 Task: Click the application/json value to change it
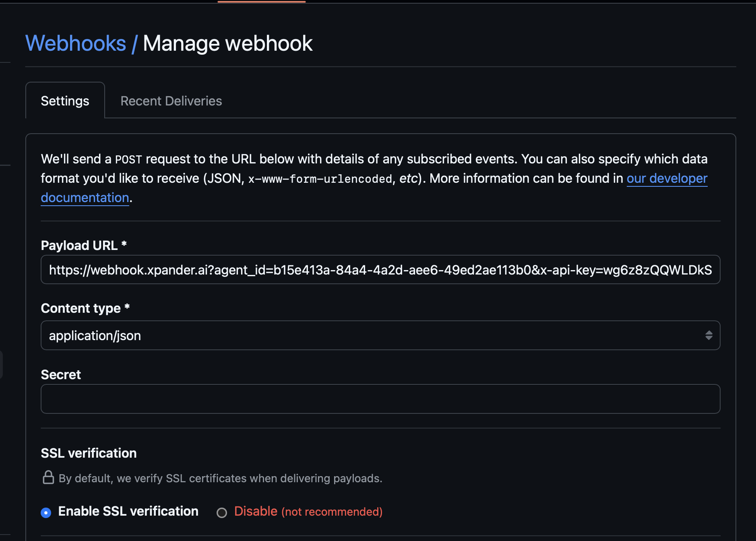pyautogui.click(x=95, y=335)
